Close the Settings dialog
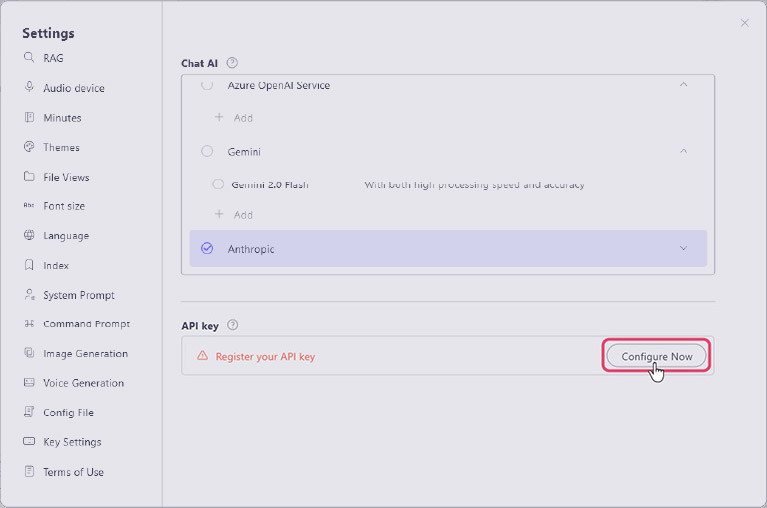 [744, 23]
